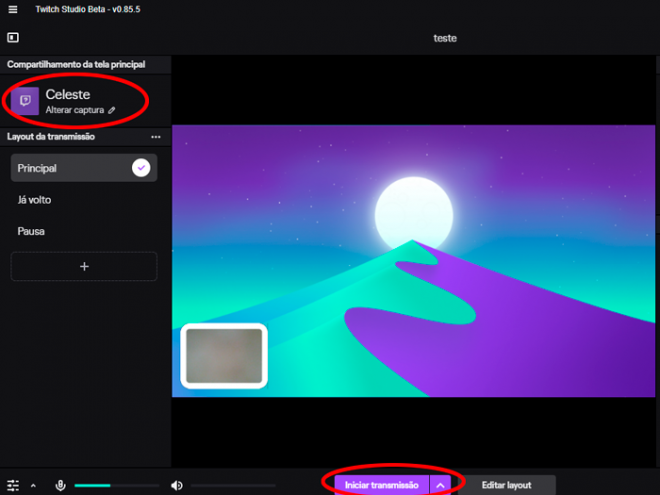This screenshot has height=495, width=660.
Task: Open the hamburger main menu
Action: [x=13, y=9]
